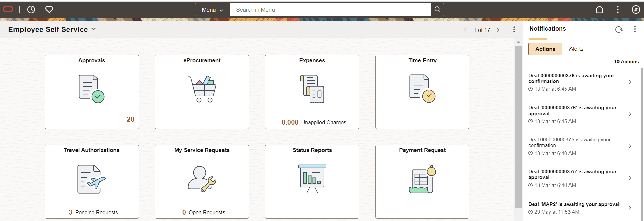Click the Notifications panel heading

click(x=547, y=29)
